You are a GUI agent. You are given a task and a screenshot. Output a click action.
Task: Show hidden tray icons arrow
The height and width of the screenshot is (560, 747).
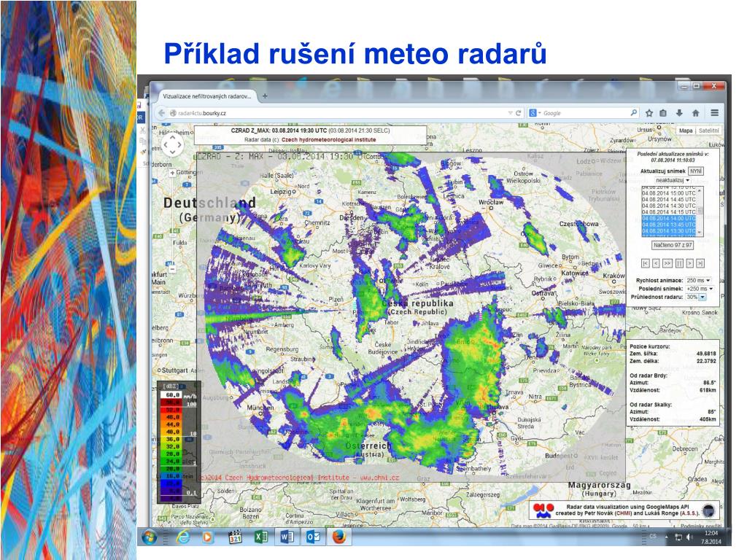[x=667, y=537]
